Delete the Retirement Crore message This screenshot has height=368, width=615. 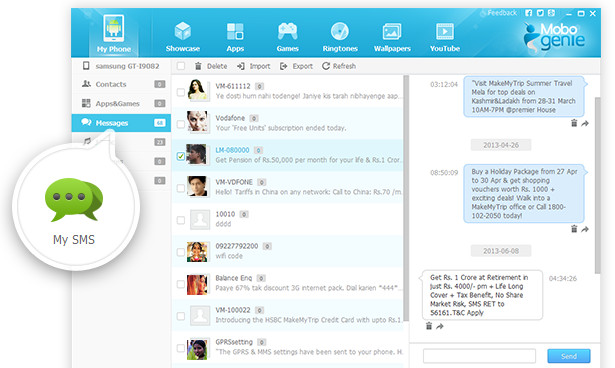[x=429, y=326]
